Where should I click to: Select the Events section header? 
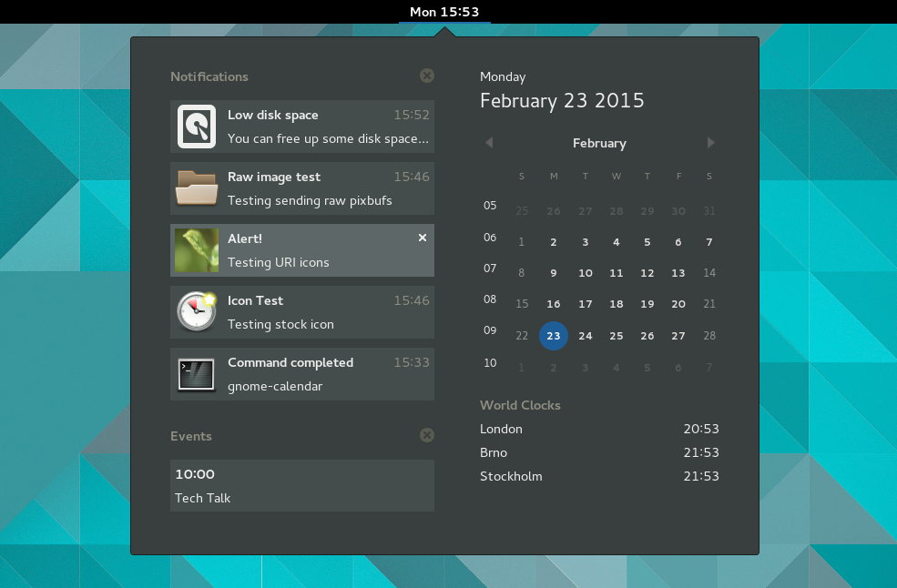191,436
